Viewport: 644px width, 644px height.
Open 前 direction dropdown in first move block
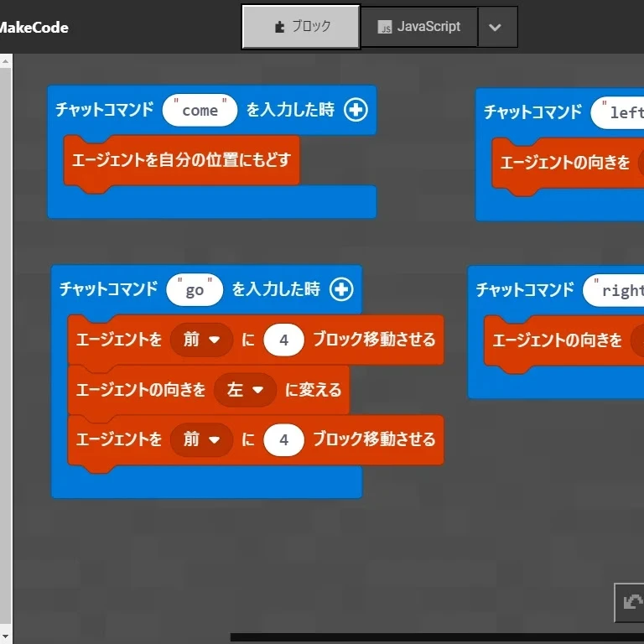coord(201,340)
